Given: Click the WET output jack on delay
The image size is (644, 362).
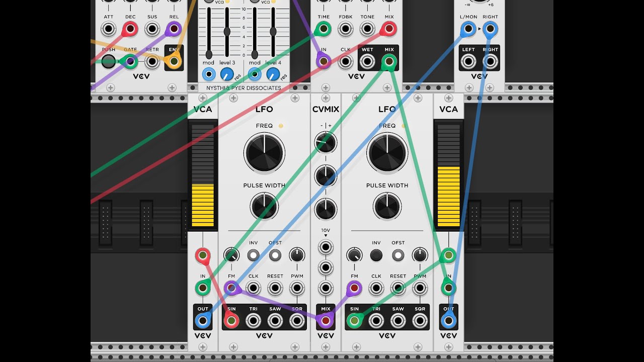Looking at the screenshot, I should coord(367,62).
